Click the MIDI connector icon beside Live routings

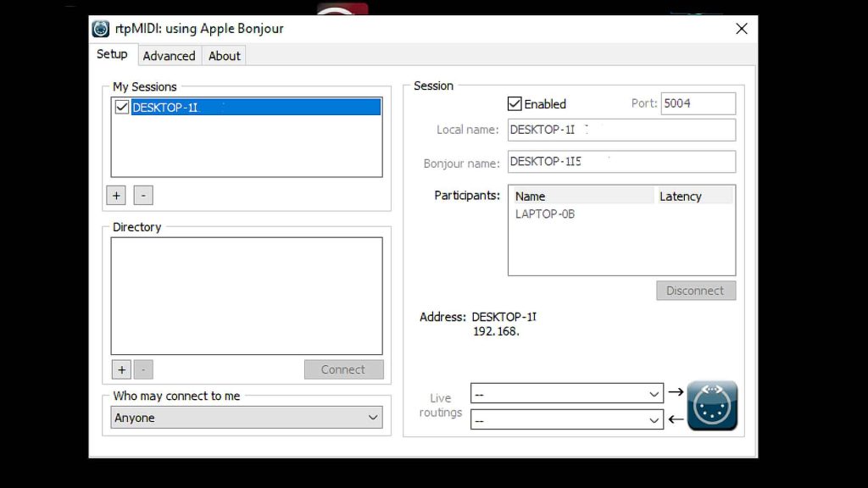(712, 406)
